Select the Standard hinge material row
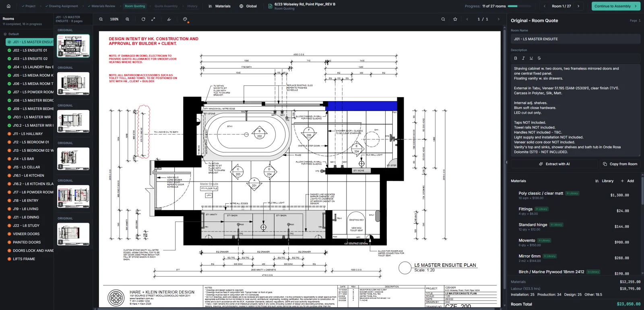This screenshot has width=644, height=310. pos(574,227)
